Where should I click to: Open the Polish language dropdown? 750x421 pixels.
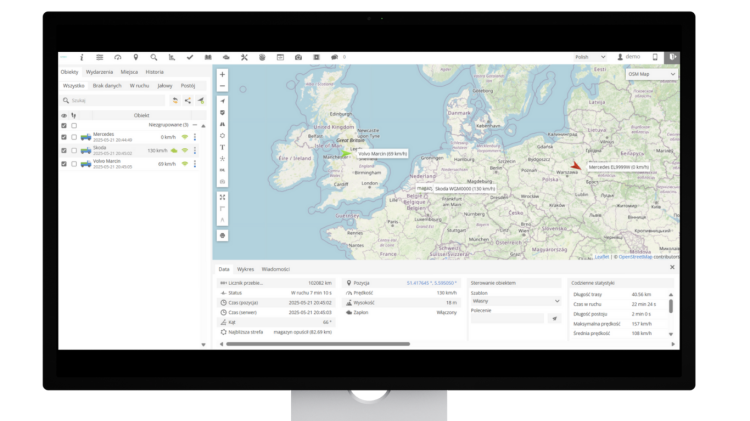pyautogui.click(x=588, y=57)
